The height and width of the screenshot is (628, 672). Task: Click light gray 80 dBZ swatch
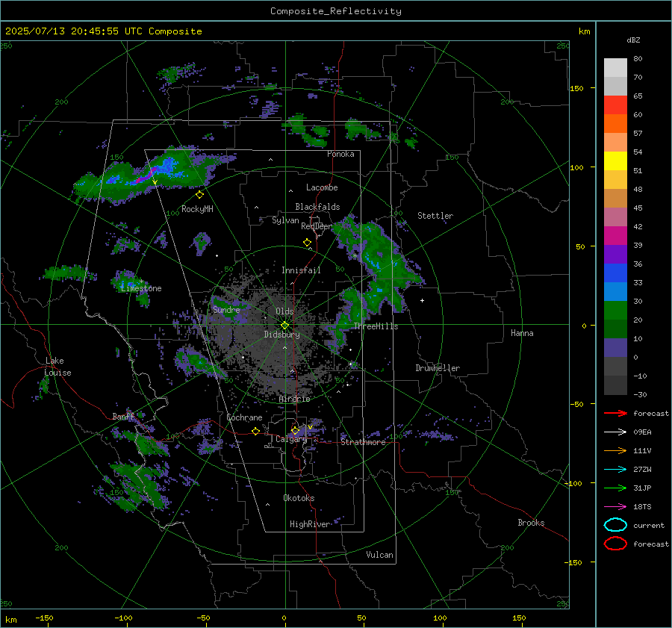pos(615,67)
